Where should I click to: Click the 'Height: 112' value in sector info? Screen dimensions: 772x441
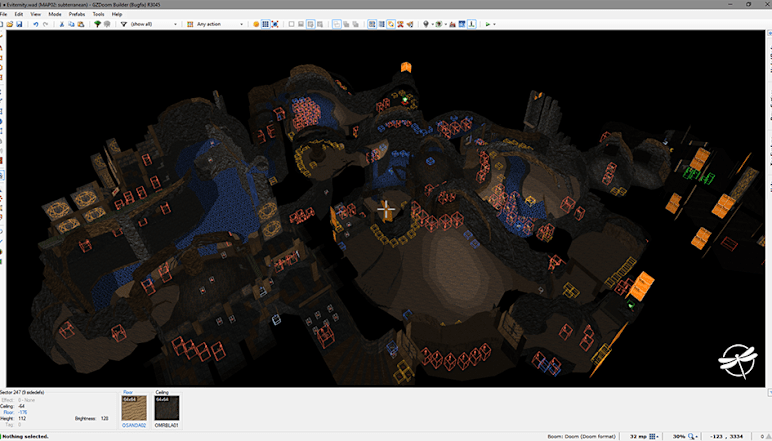pyautogui.click(x=15, y=418)
